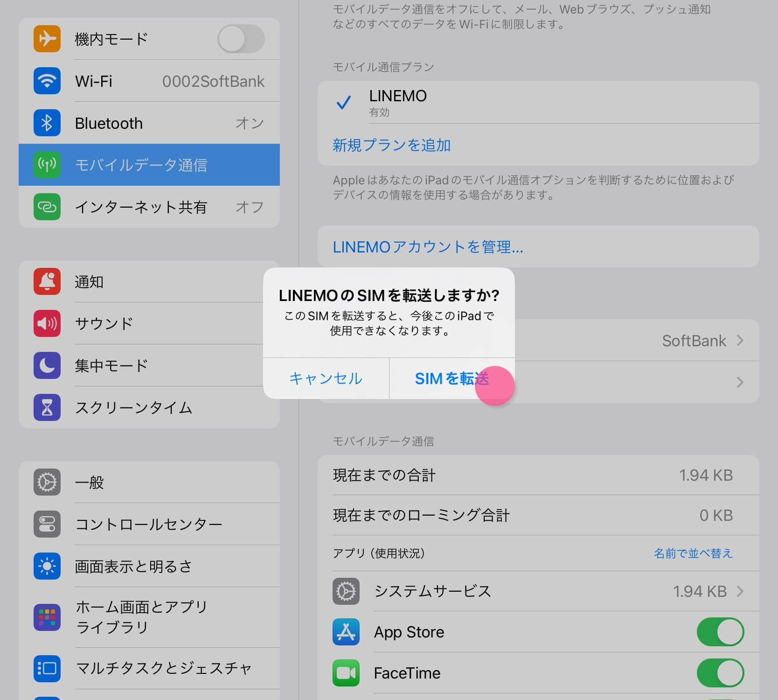Expand the SoftBank network row chevron

740,341
